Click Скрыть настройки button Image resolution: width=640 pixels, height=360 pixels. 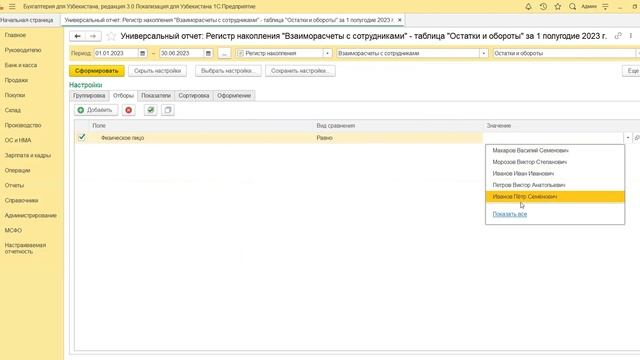pyautogui.click(x=158, y=71)
